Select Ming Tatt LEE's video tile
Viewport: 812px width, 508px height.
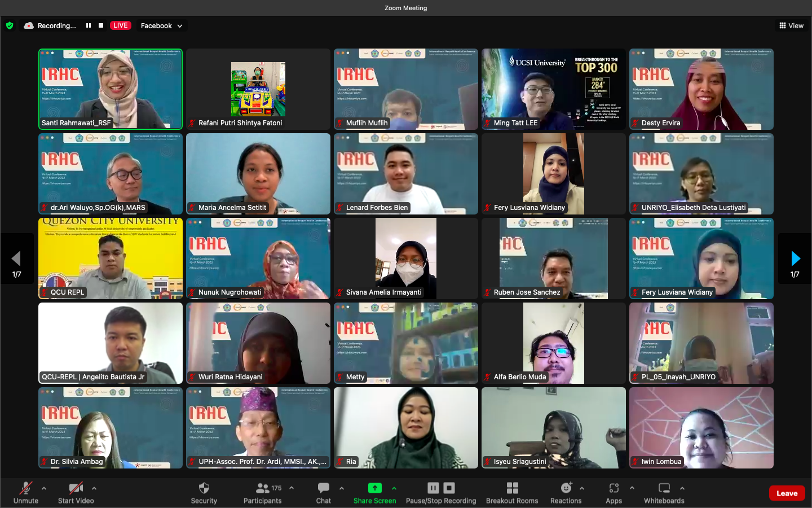[x=553, y=89]
